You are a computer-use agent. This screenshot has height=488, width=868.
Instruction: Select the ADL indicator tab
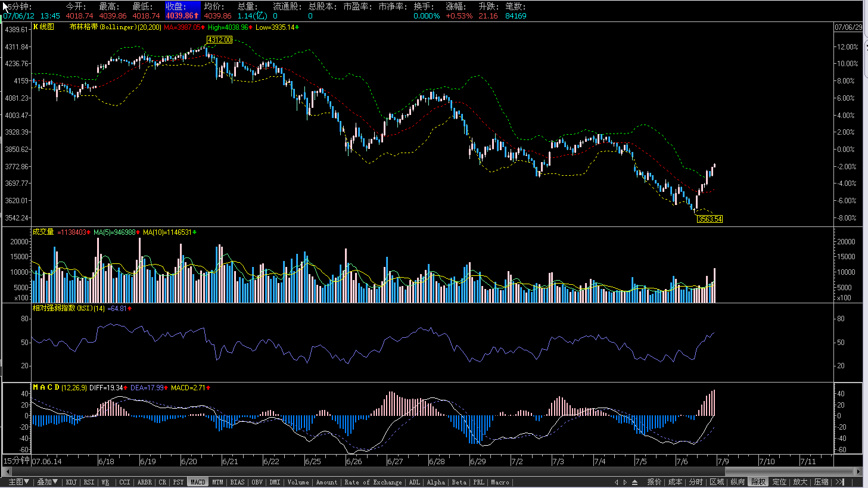[x=415, y=482]
